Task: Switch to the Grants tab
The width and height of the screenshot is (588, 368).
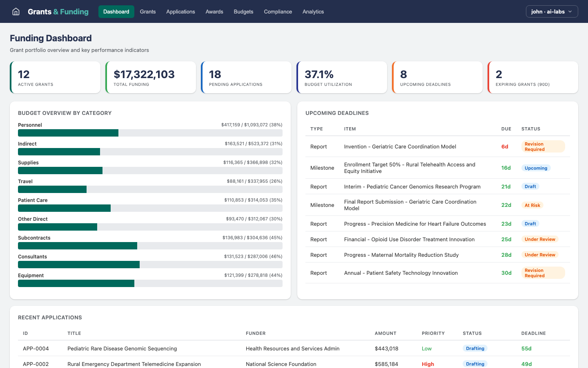Action: (x=147, y=11)
